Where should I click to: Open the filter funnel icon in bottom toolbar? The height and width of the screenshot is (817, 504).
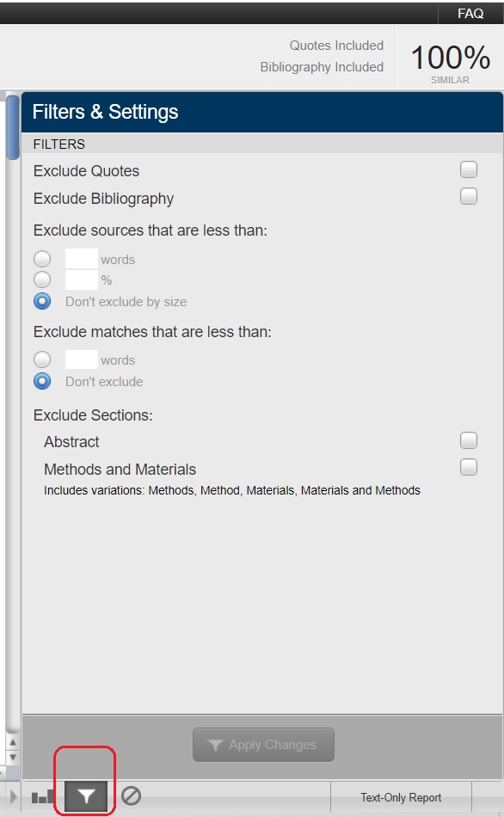click(87, 796)
